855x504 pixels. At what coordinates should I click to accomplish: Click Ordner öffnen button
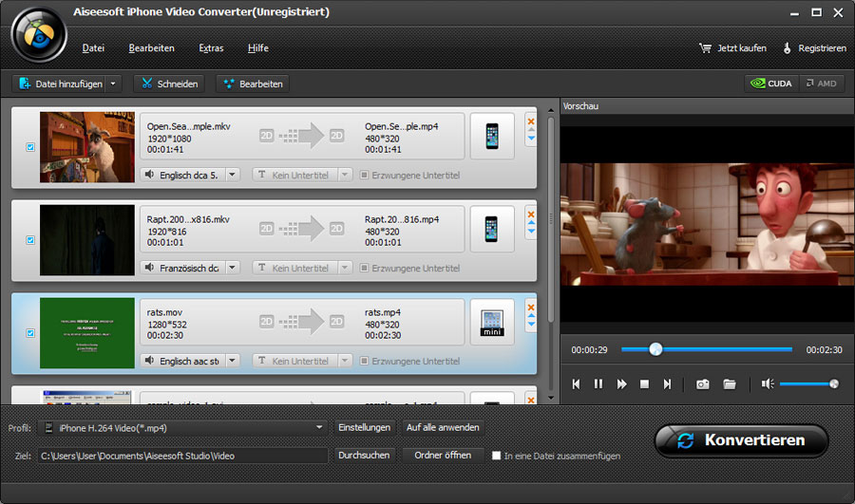pyautogui.click(x=443, y=455)
